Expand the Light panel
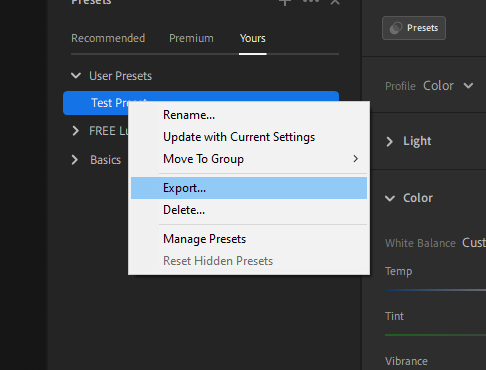The height and width of the screenshot is (370, 486). click(x=390, y=142)
